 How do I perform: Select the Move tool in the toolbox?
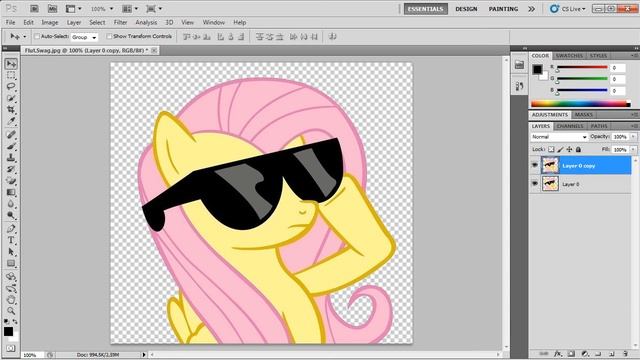(11, 64)
